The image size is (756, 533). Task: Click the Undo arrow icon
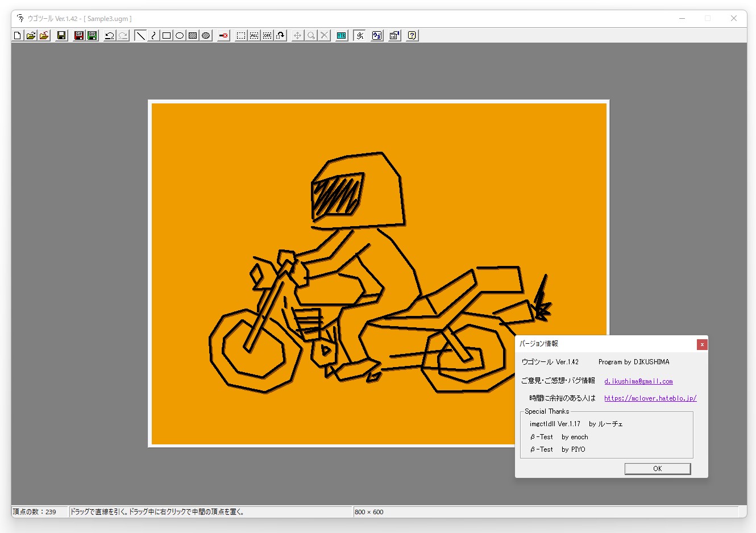[x=110, y=35]
